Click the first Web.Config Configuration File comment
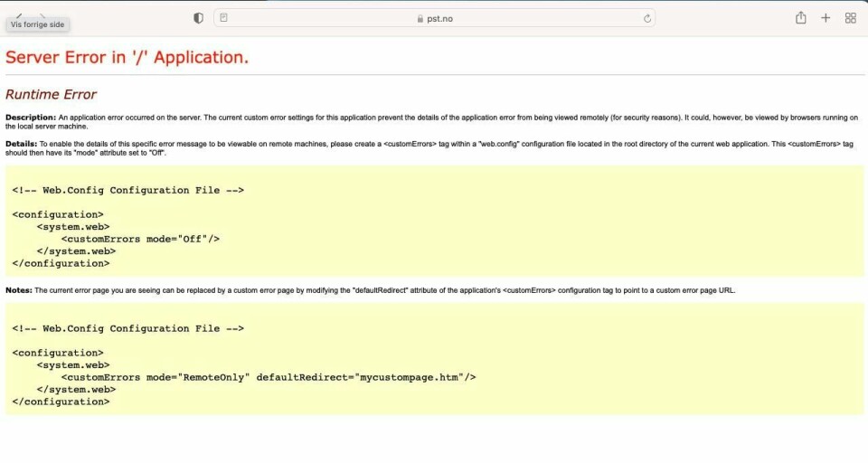The height and width of the screenshot is (463, 868). [x=127, y=191]
